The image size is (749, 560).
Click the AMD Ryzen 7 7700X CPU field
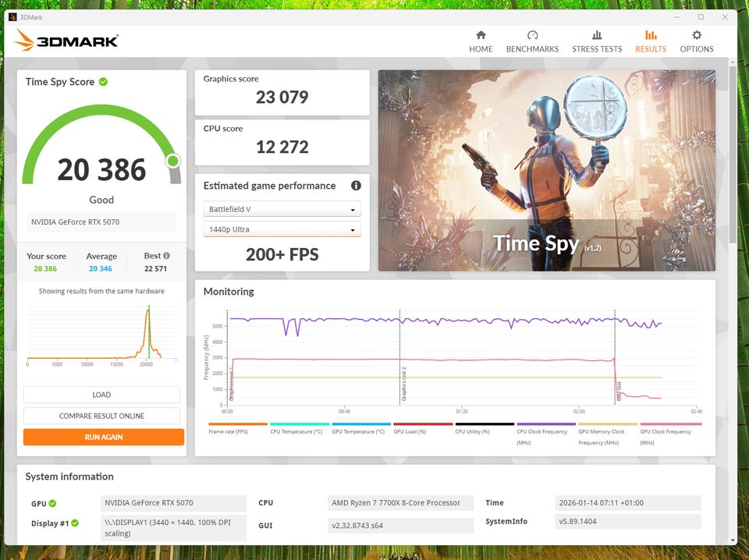(401, 503)
